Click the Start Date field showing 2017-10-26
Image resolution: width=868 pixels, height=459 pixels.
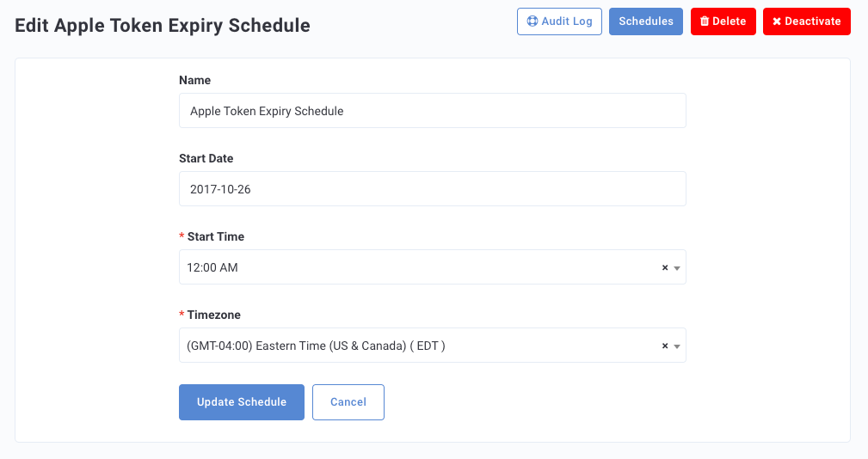[433, 189]
